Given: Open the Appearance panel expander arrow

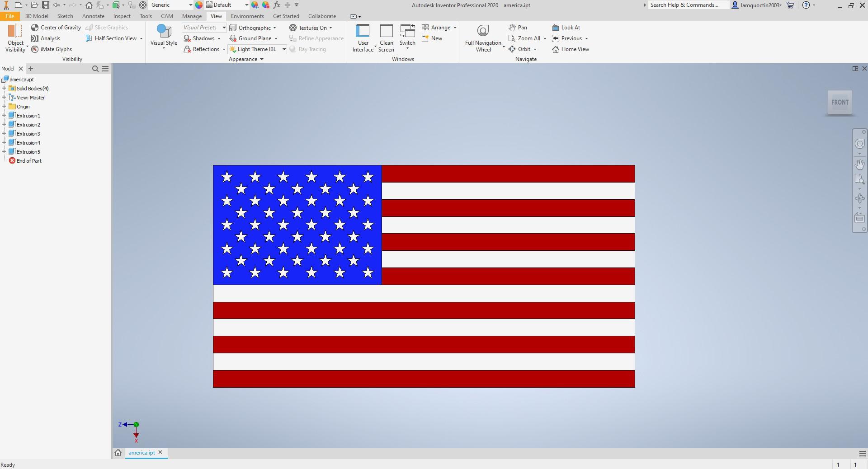Looking at the screenshot, I should (x=261, y=59).
